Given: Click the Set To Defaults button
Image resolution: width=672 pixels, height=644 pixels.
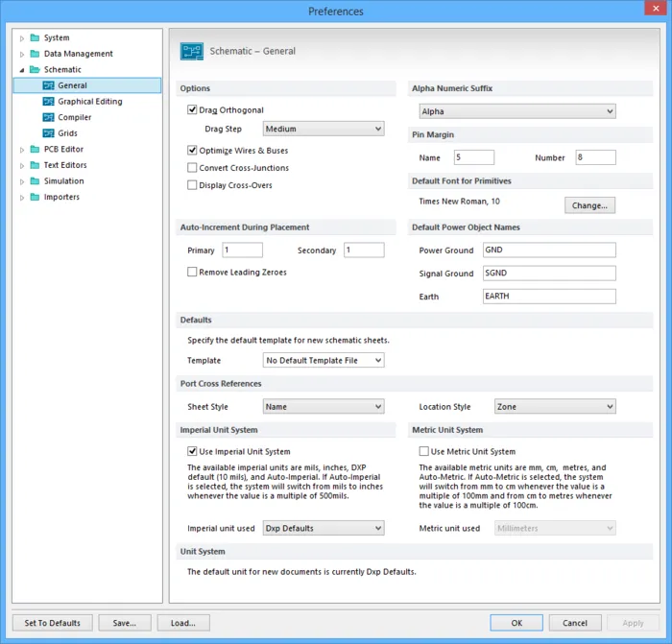Looking at the screenshot, I should [53, 623].
